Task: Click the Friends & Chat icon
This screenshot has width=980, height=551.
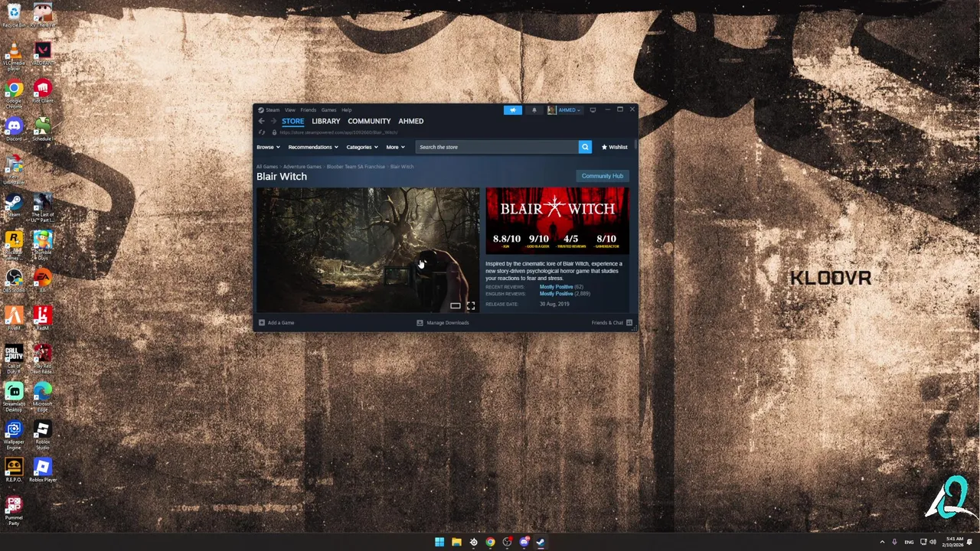Action: click(629, 322)
